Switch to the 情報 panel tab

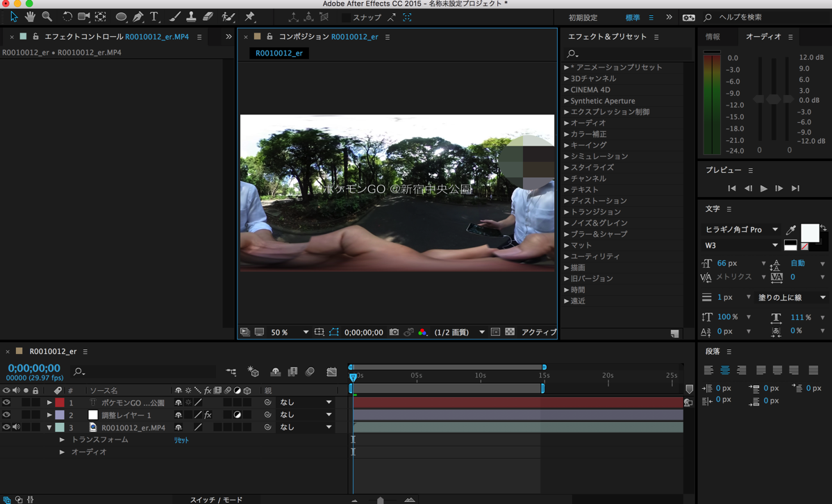(713, 37)
